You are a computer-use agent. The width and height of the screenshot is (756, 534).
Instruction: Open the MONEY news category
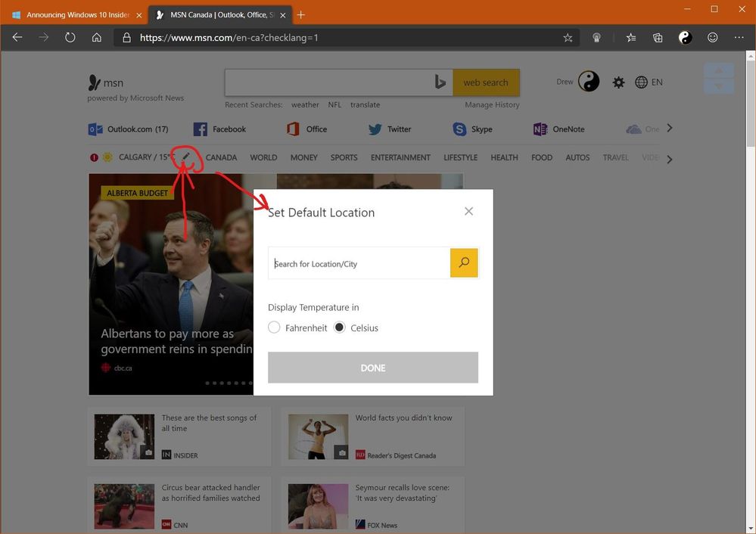pyautogui.click(x=303, y=157)
